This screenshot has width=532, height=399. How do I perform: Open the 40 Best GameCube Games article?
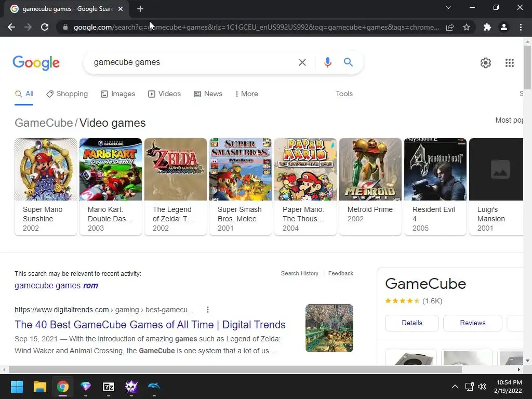coord(150,325)
